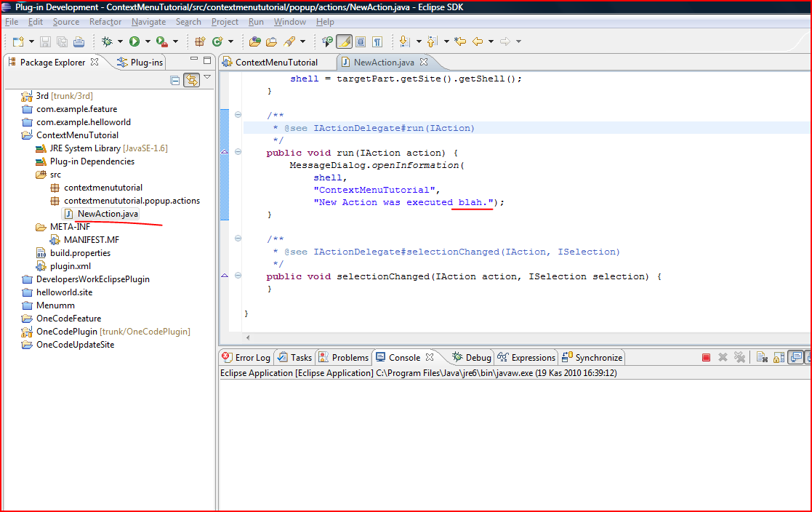Click the Forward navigation arrow
This screenshot has height=512, width=812.
click(x=505, y=41)
